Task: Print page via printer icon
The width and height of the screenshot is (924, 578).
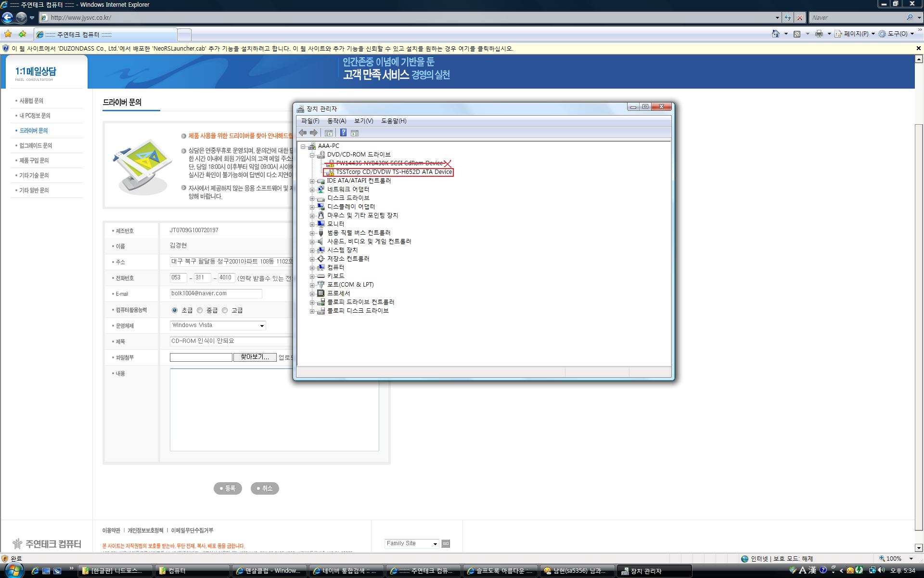Action: (819, 34)
